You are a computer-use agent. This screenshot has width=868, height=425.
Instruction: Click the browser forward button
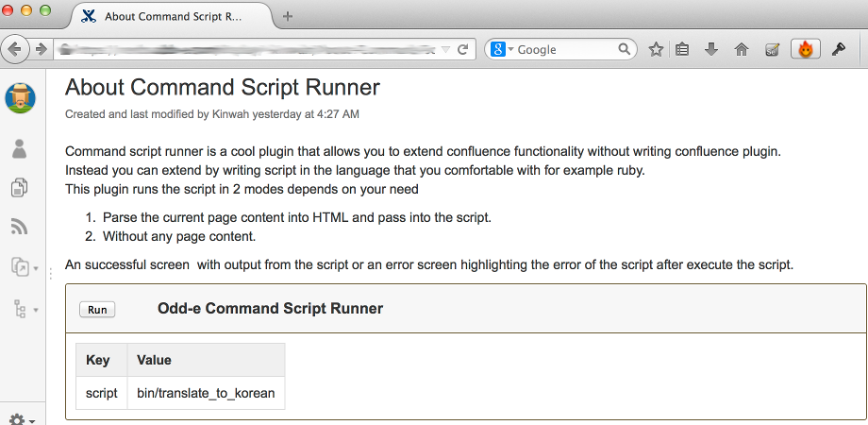click(42, 49)
